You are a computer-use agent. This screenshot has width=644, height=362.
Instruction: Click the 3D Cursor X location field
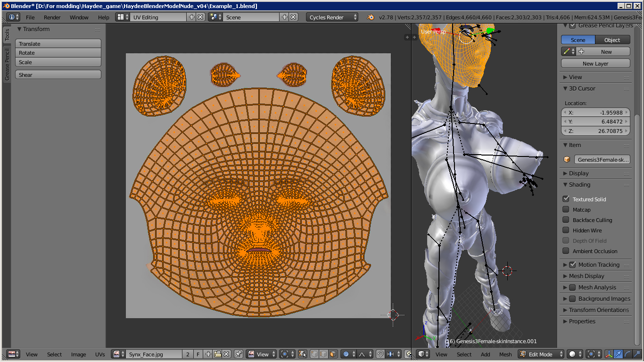(596, 113)
